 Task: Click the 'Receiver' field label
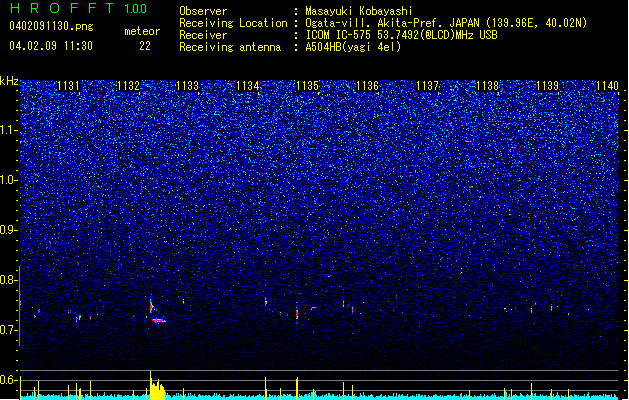click(x=203, y=35)
